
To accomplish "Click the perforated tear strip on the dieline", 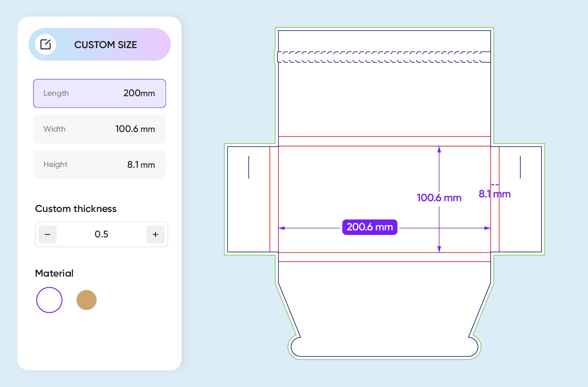I will [384, 57].
